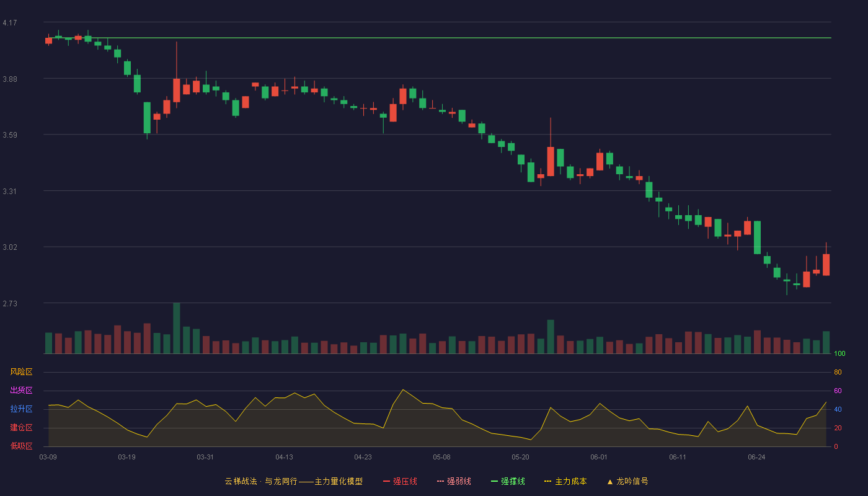Click the 03-31 date label

(205, 457)
